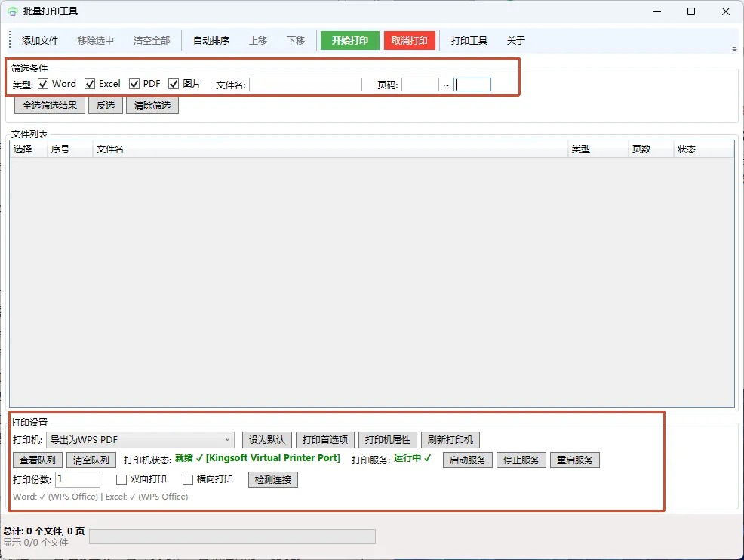Click the 打印份数 copies field

point(78,479)
